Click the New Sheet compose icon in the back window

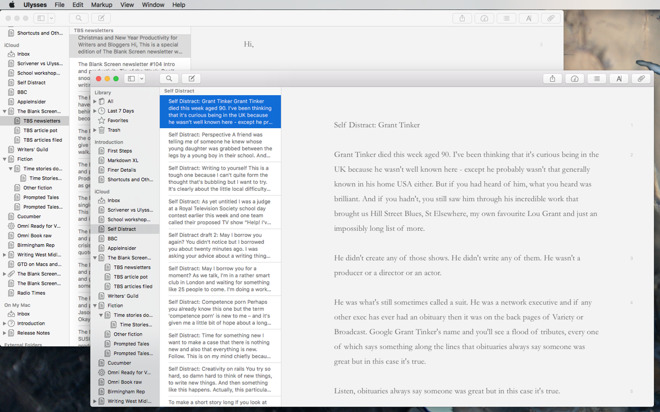[x=101, y=19]
